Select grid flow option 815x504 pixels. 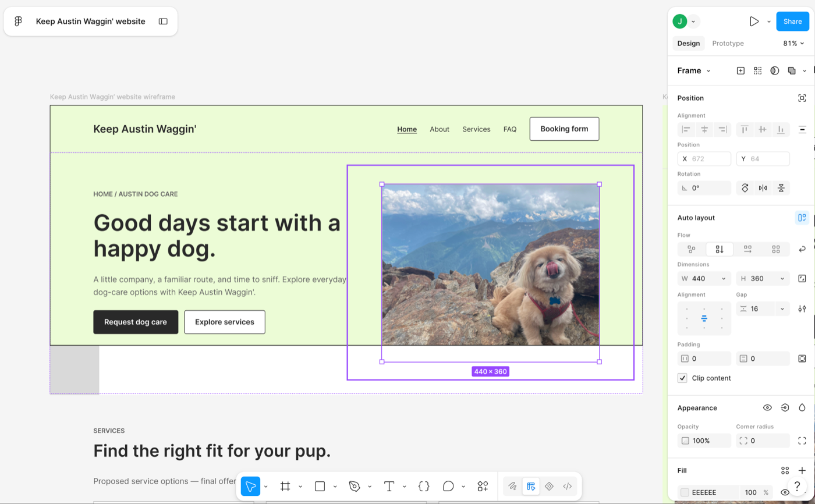[x=775, y=249]
